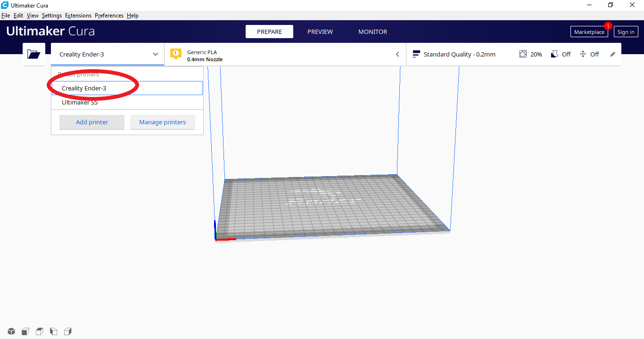This screenshot has width=644, height=339.
Task: Open the Marketplace
Action: [x=589, y=32]
